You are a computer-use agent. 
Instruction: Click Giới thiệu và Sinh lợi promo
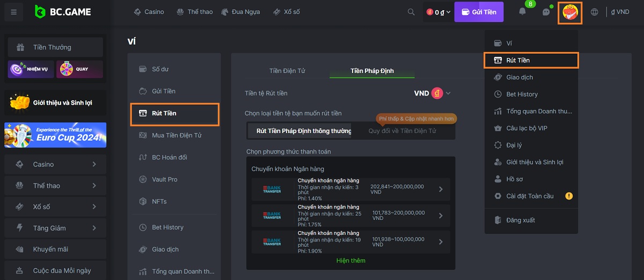coord(55,102)
